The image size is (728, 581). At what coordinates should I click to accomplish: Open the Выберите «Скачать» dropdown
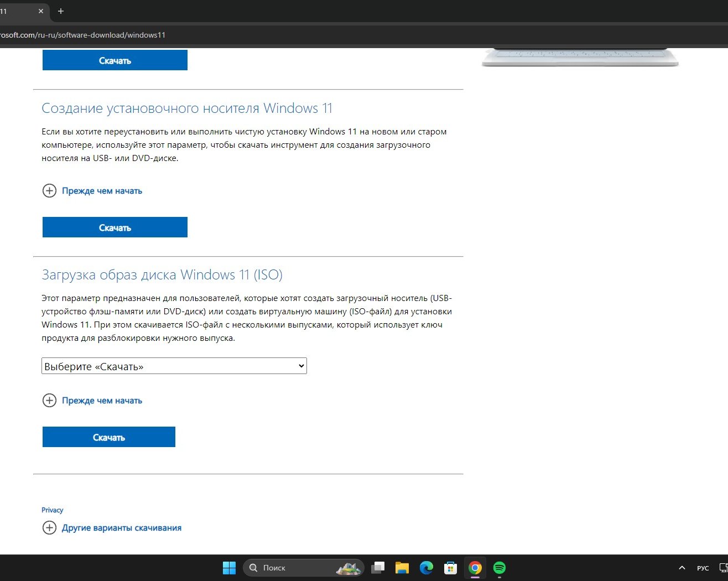[x=174, y=366]
